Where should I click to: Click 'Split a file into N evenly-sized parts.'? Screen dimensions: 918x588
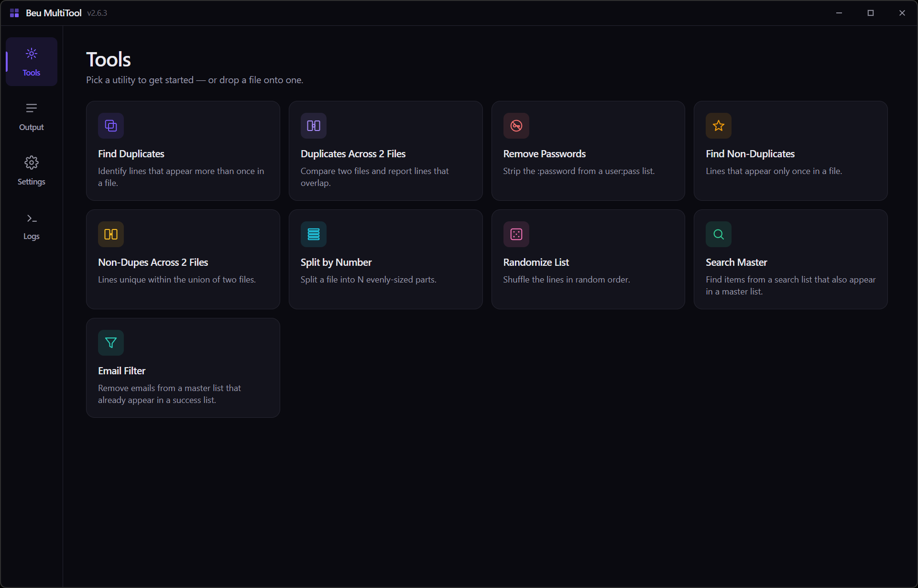tap(369, 280)
